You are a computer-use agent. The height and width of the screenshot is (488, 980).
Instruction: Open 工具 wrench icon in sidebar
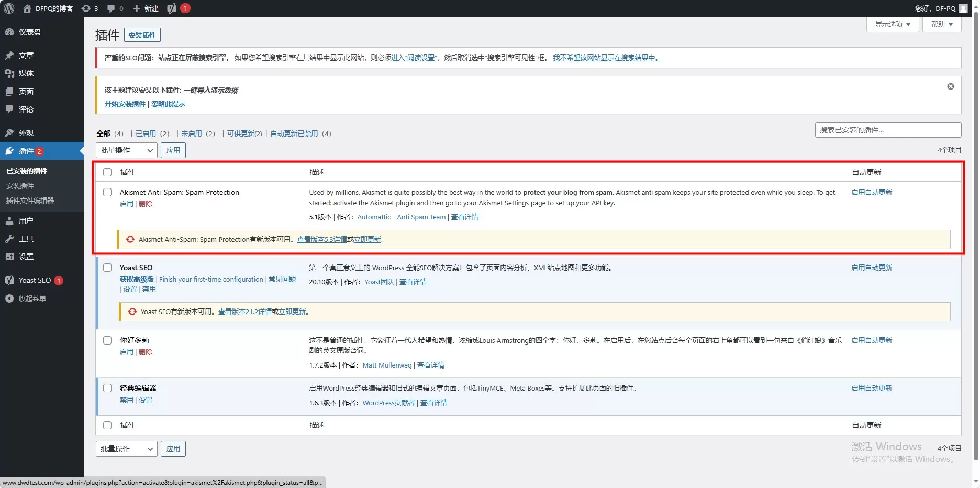pos(9,239)
